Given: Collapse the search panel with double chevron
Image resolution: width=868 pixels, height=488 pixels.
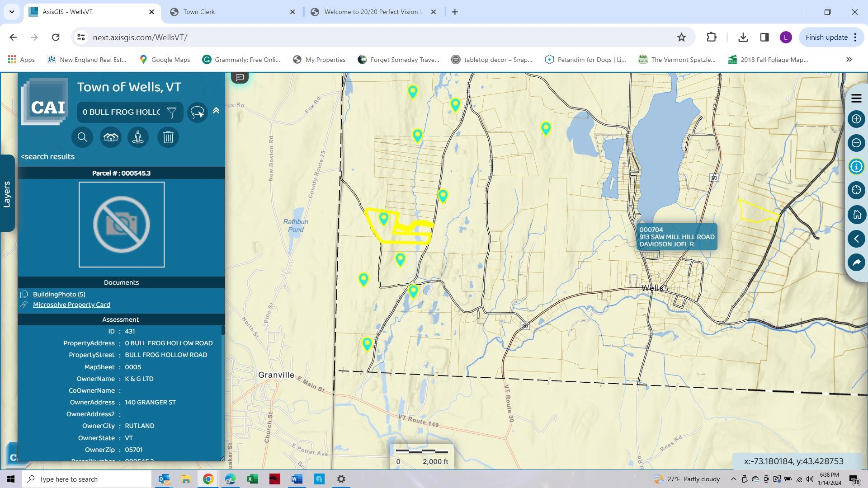Looking at the screenshot, I should pyautogui.click(x=216, y=110).
